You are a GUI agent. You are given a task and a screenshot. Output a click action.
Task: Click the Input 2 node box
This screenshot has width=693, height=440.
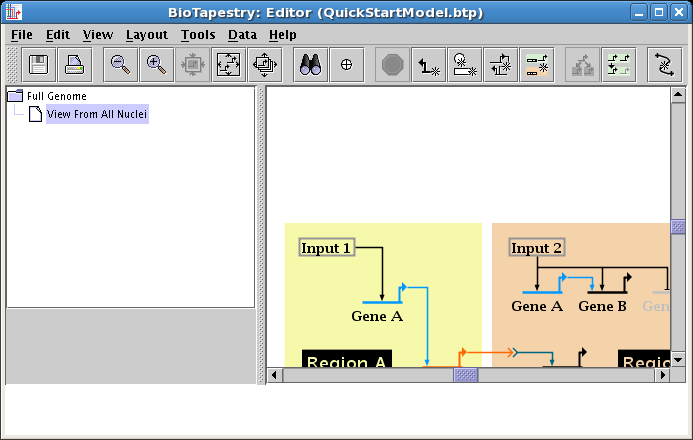click(x=537, y=248)
